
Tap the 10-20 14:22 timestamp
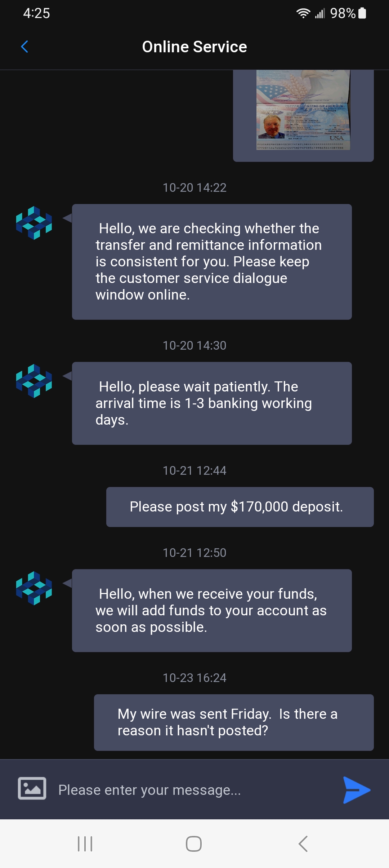(194, 187)
